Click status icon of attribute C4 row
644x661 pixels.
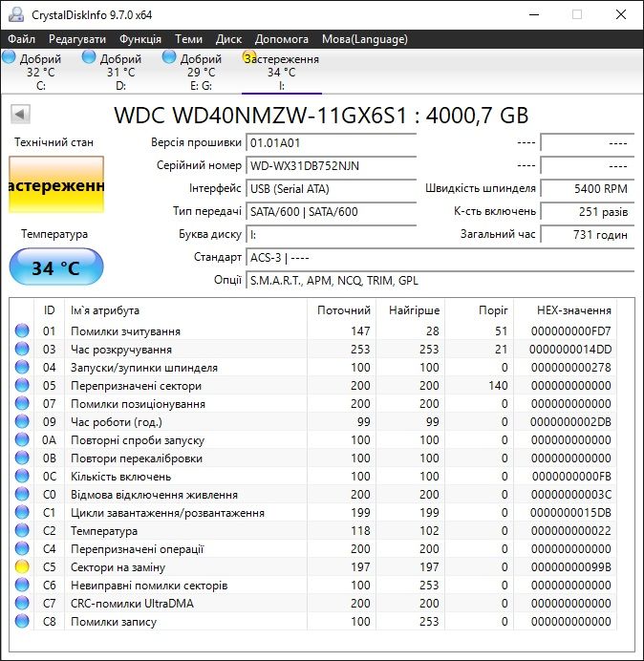22,548
